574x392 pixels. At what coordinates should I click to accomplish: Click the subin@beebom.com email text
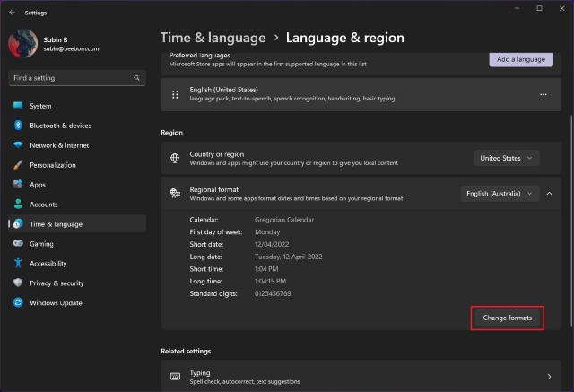(71, 48)
